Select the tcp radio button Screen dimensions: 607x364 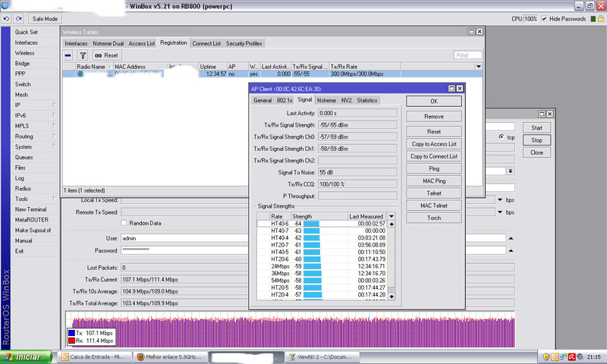(501, 136)
